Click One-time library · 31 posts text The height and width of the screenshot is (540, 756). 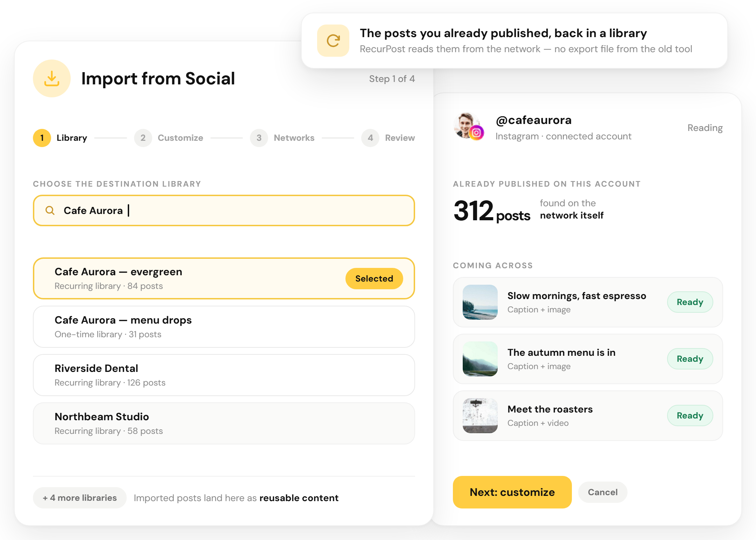pyautogui.click(x=108, y=334)
